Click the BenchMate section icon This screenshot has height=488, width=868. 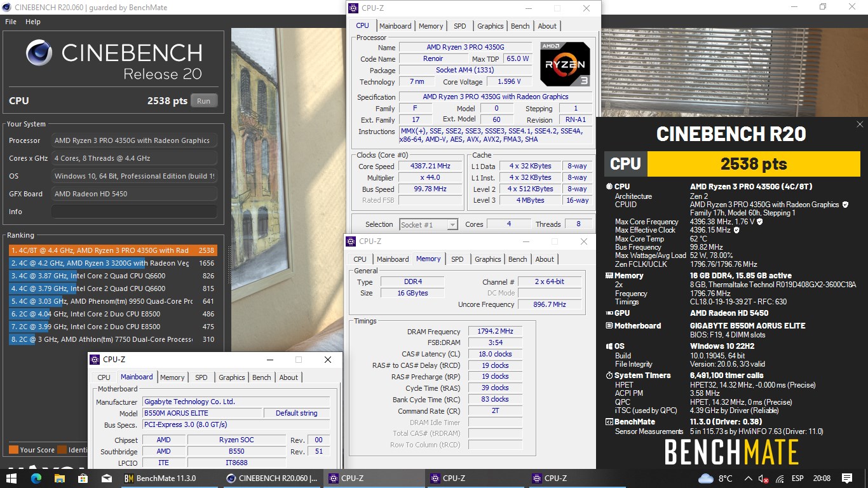click(609, 422)
